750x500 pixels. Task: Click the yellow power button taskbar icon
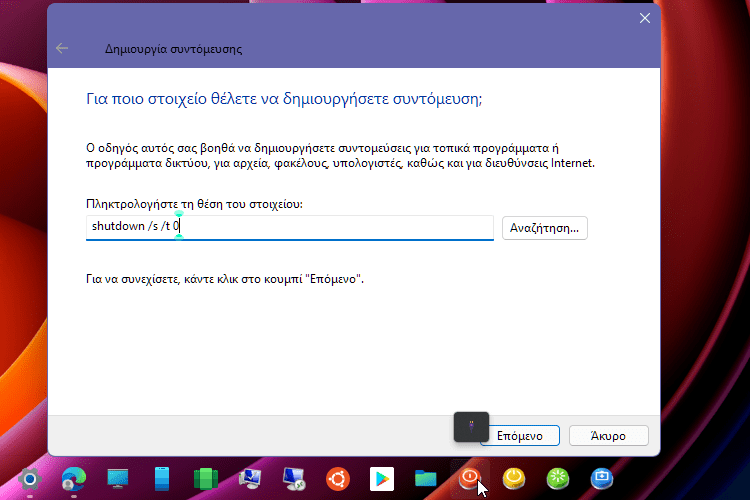tap(514, 479)
